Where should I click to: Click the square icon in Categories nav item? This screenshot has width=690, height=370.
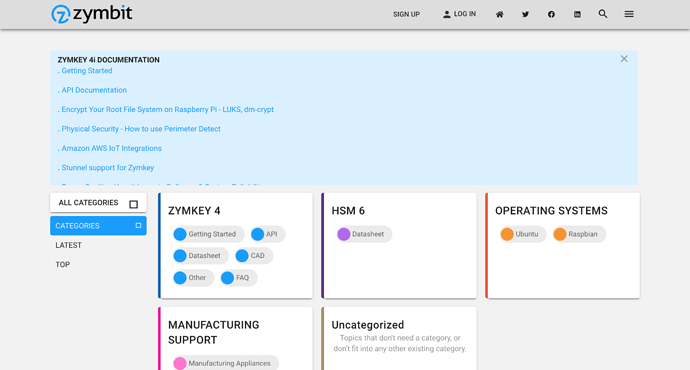[x=138, y=225]
